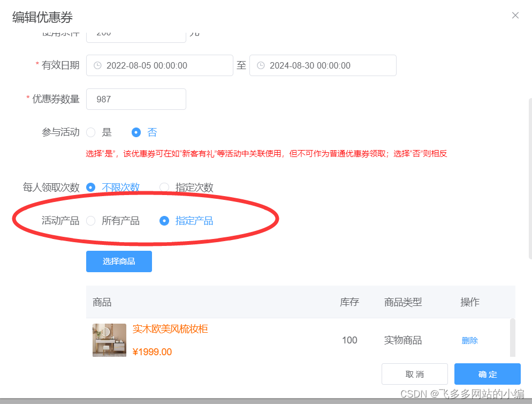Click the 每人领取次数 label
Screen dimensions: 532x404
(x=51, y=187)
